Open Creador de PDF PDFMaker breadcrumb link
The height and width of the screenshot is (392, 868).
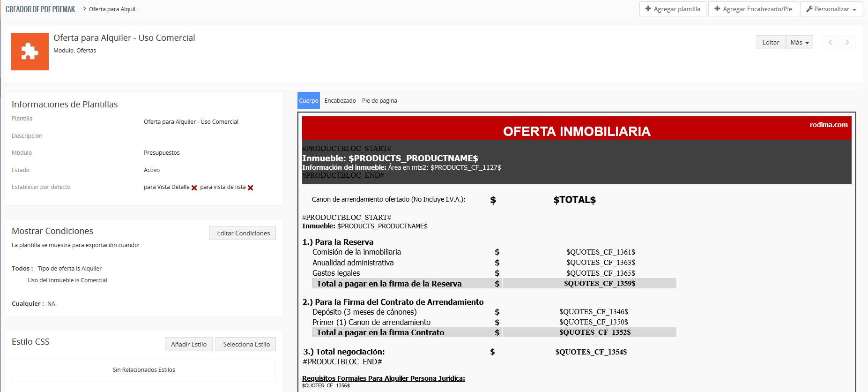coord(42,9)
